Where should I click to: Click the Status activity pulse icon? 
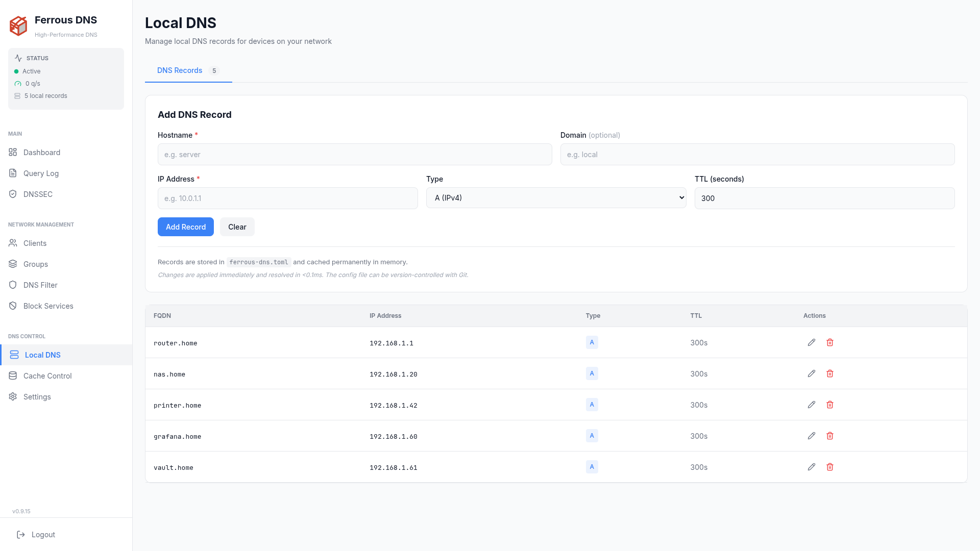coord(18,58)
